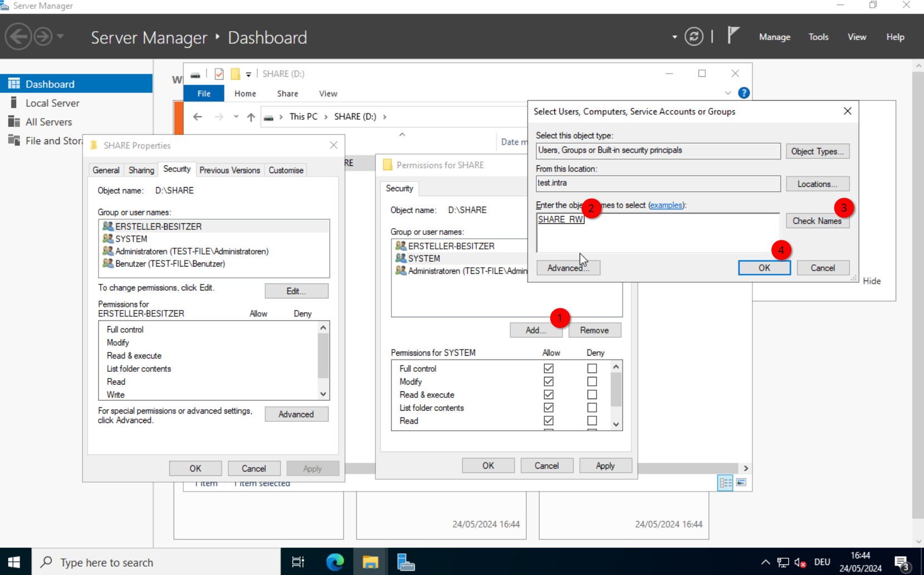Toggle Allow for Read & execute
The height and width of the screenshot is (575, 924).
click(549, 395)
